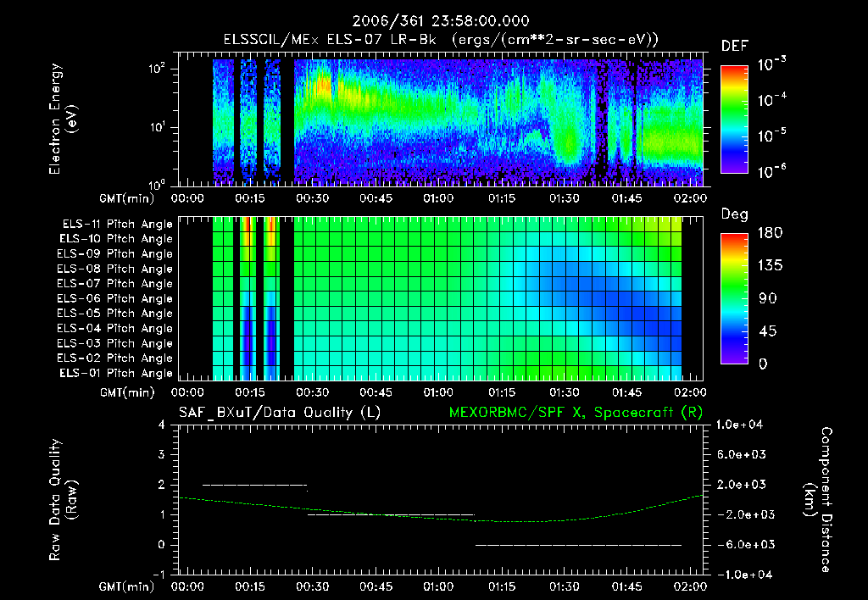The height and width of the screenshot is (600, 868).
Task: Click 01:00 on the spectrogram time axis
Action: (x=438, y=198)
